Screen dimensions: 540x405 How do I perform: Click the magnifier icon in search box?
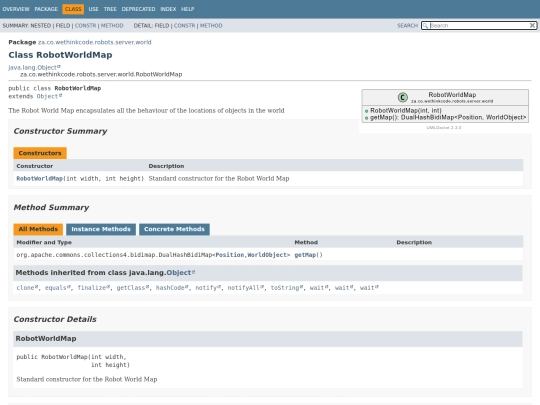[x=425, y=25]
